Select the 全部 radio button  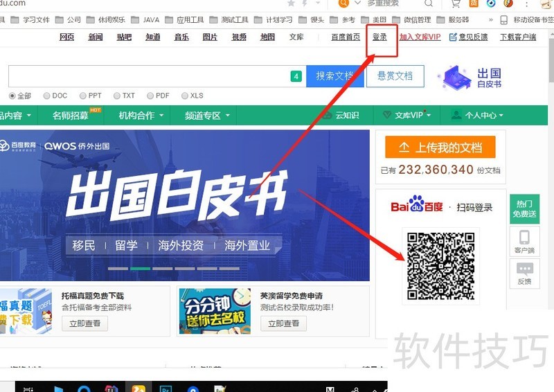point(12,96)
